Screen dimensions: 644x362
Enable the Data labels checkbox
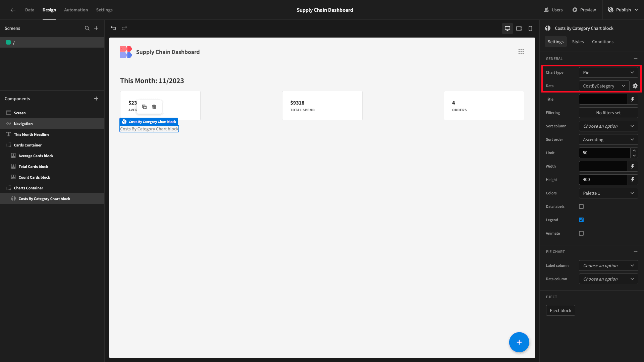(x=581, y=206)
